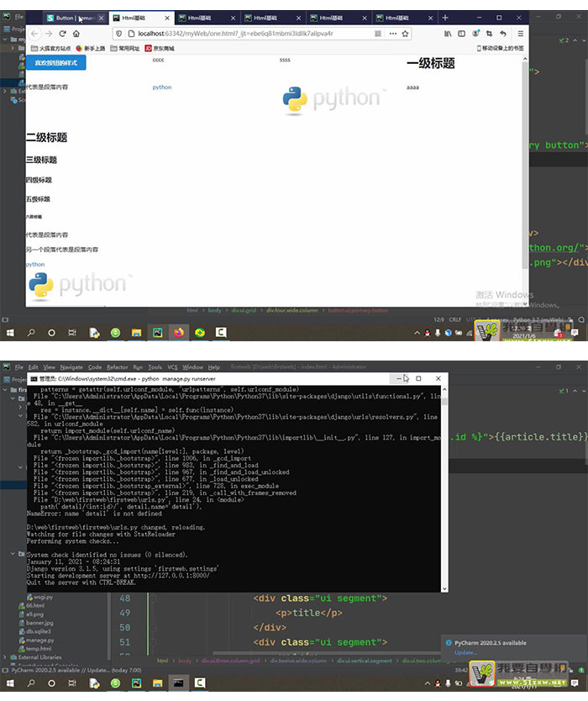Go back in Firefox

click(x=34, y=34)
